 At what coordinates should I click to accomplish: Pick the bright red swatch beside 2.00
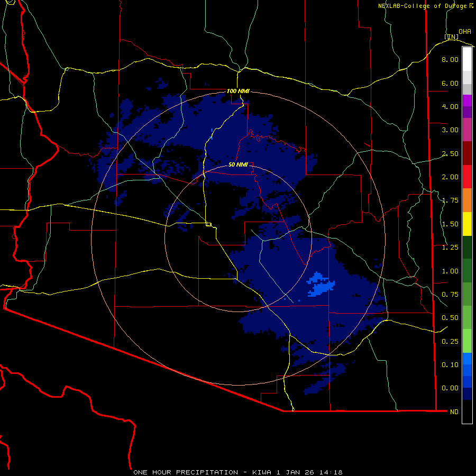467,177
